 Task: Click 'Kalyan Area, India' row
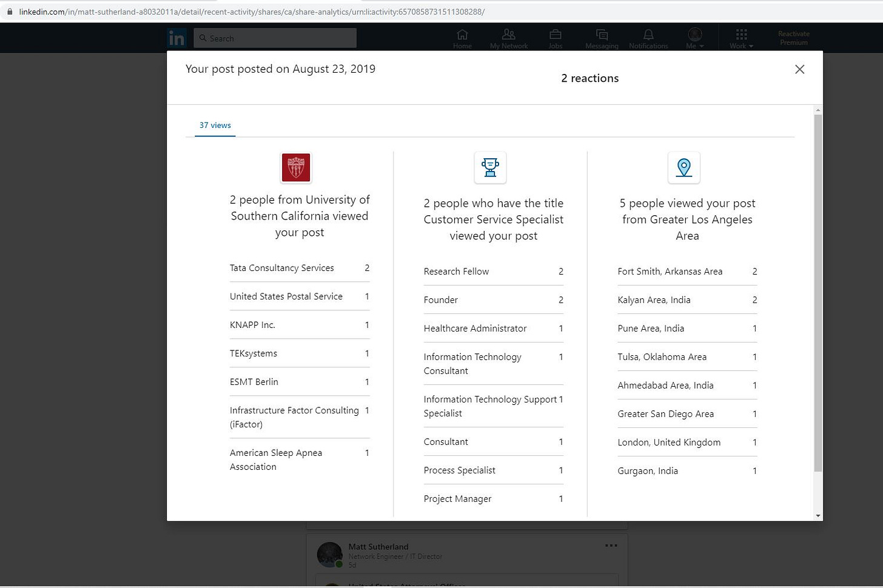click(687, 300)
